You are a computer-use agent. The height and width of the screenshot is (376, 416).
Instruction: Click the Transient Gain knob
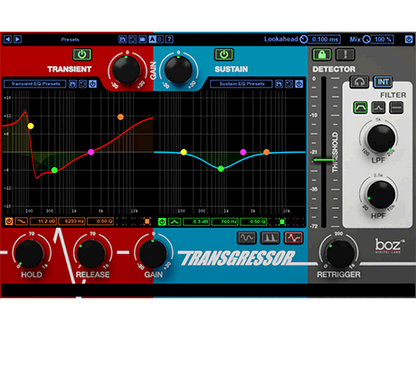(126, 70)
